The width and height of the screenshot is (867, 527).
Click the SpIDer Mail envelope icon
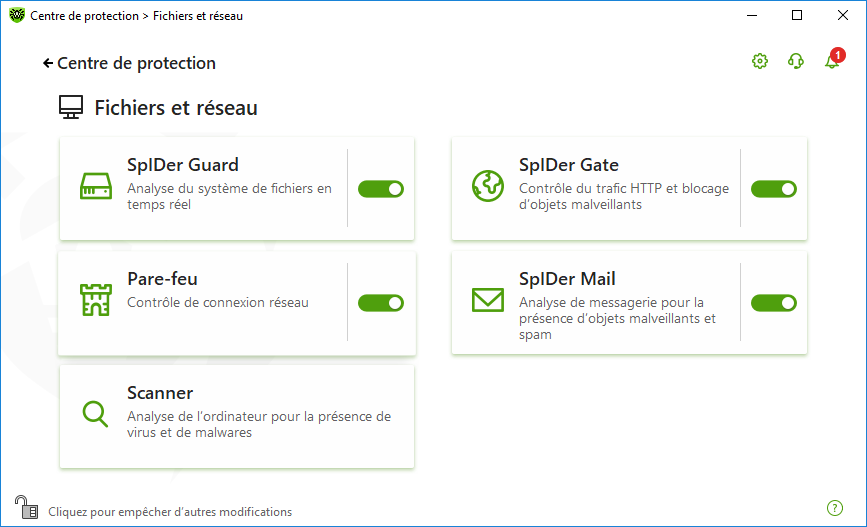[488, 300]
